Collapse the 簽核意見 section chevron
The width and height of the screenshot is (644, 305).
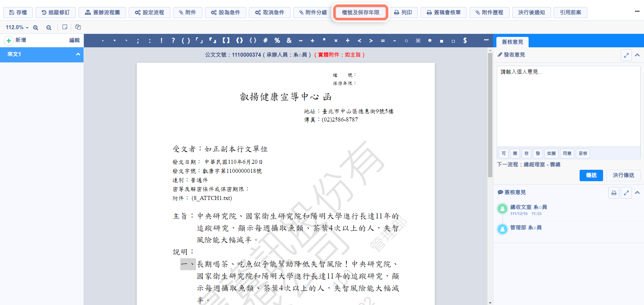coord(637,193)
